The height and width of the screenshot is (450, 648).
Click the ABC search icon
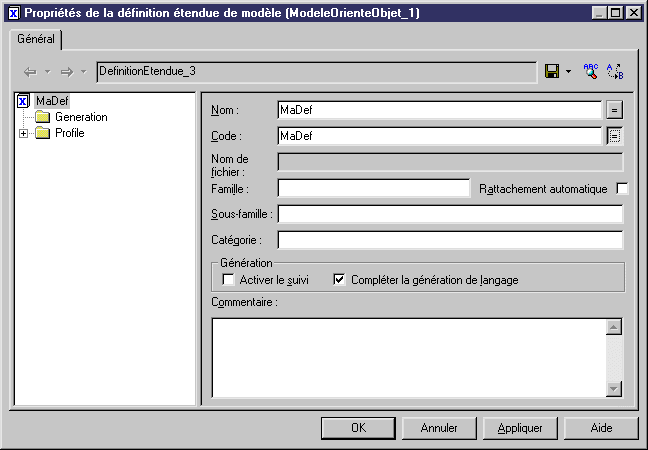point(590,72)
